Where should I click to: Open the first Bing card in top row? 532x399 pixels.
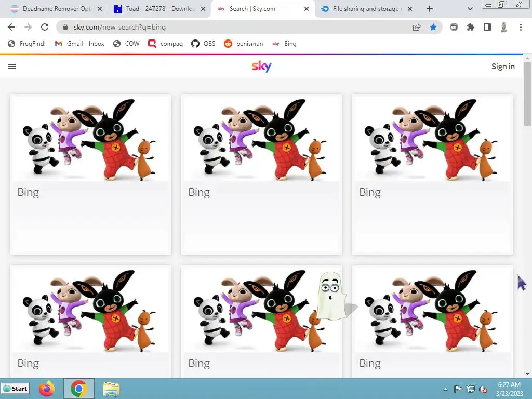pyautogui.click(x=90, y=175)
